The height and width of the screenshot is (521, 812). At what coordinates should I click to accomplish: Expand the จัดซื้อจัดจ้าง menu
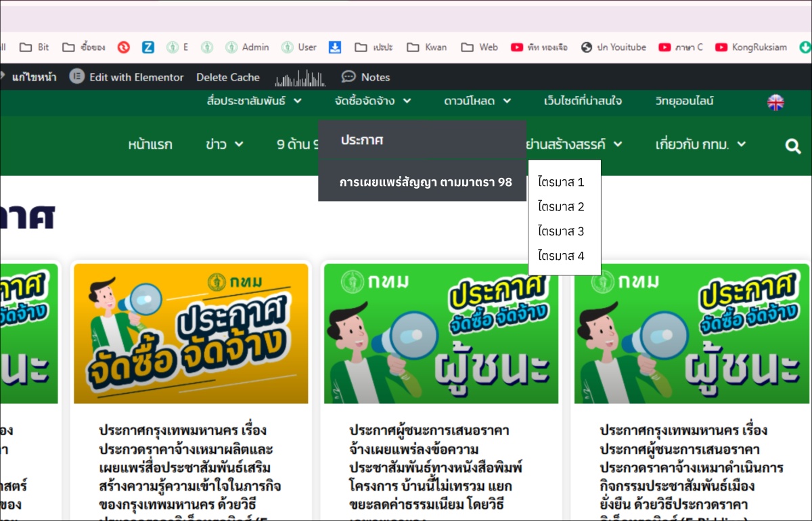(373, 101)
